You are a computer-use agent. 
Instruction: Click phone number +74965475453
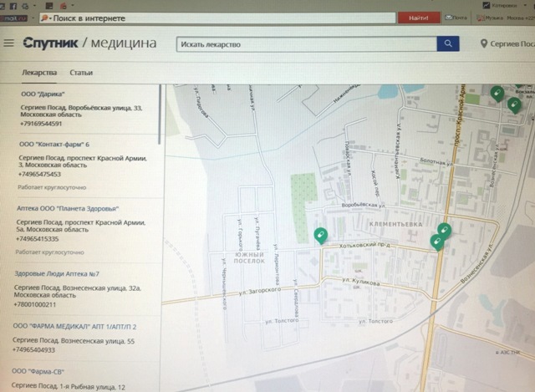click(x=39, y=174)
